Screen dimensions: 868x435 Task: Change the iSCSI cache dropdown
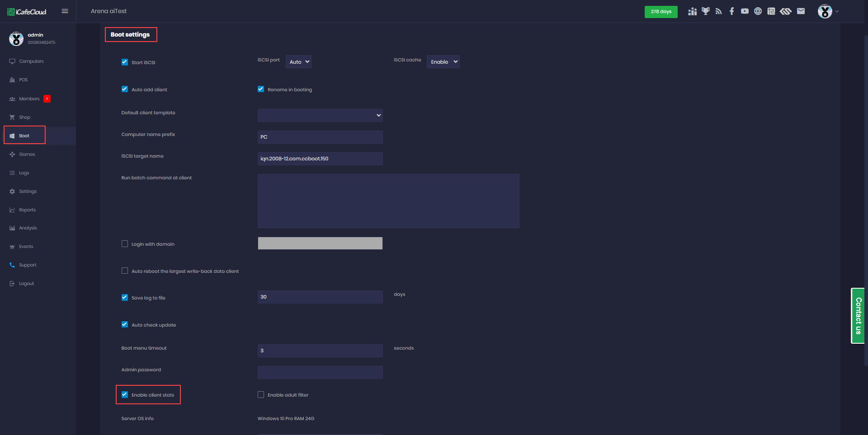click(x=443, y=61)
